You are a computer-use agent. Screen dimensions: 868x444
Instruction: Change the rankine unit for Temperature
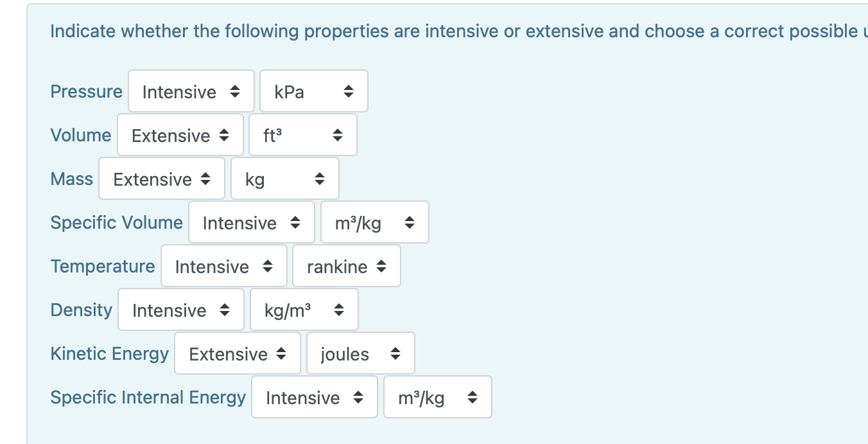point(347,265)
